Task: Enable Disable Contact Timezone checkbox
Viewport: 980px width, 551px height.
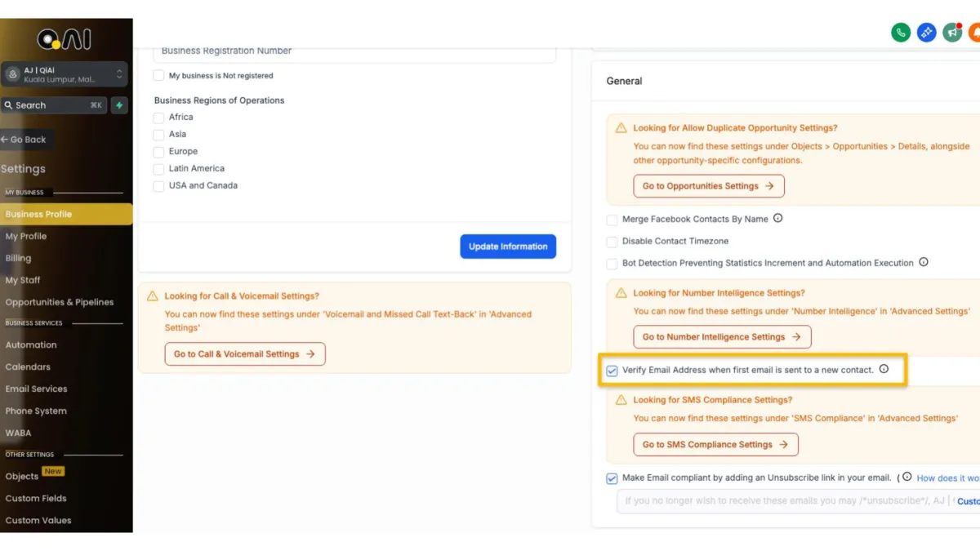Action: [x=612, y=242]
